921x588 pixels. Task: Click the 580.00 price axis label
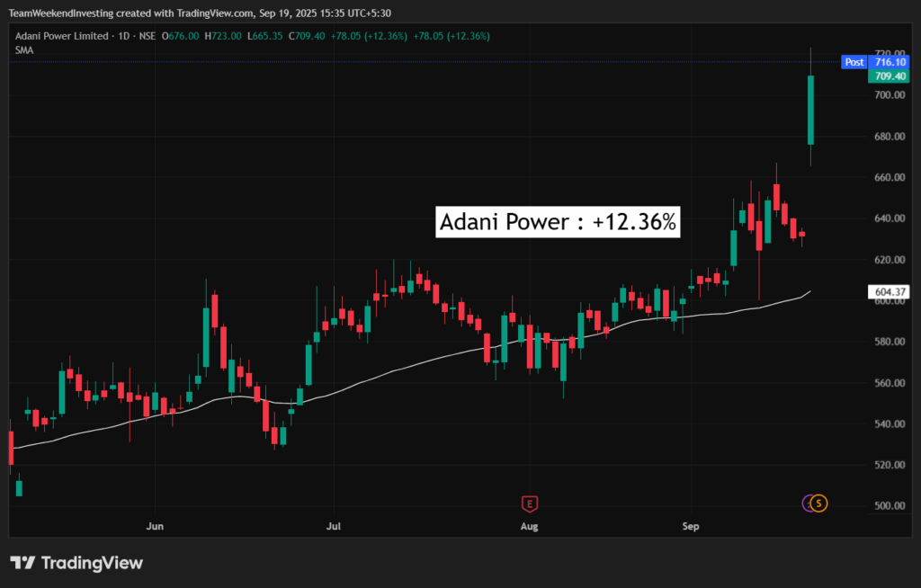coord(890,342)
